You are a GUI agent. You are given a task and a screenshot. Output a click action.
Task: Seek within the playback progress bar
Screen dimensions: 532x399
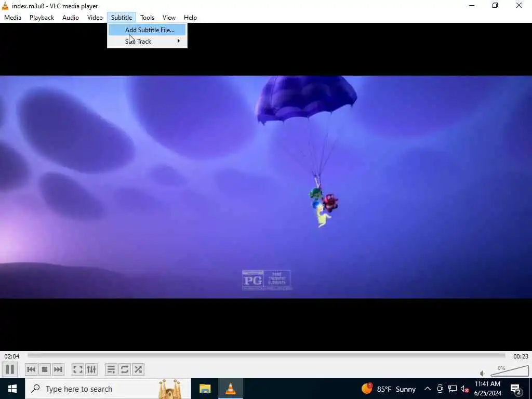pos(267,355)
